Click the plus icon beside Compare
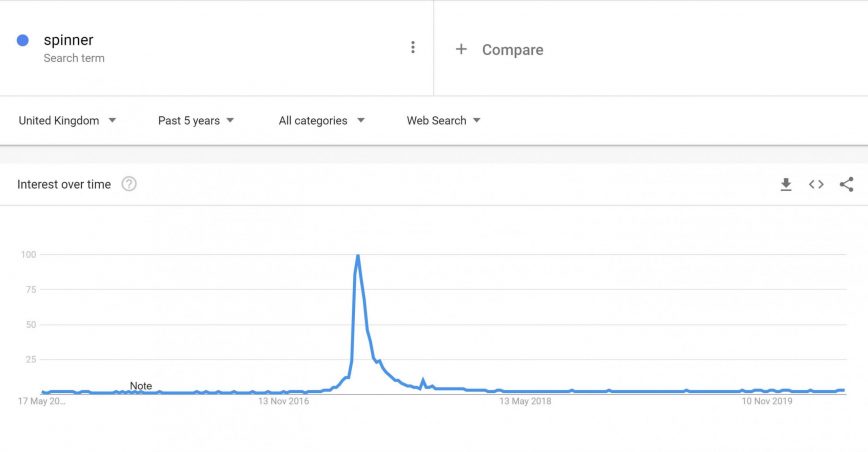Image resolution: width=868 pixels, height=452 pixels. coord(461,49)
